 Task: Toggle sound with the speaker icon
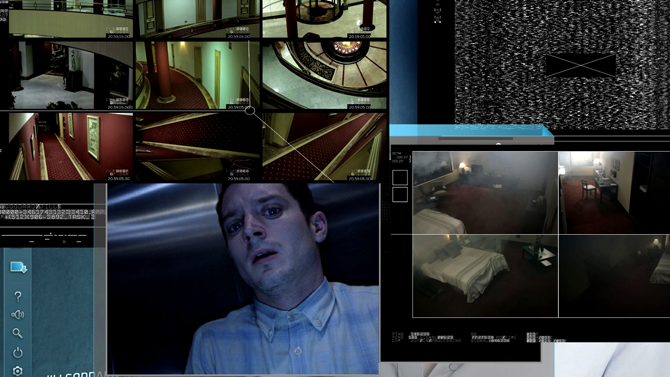point(18,315)
